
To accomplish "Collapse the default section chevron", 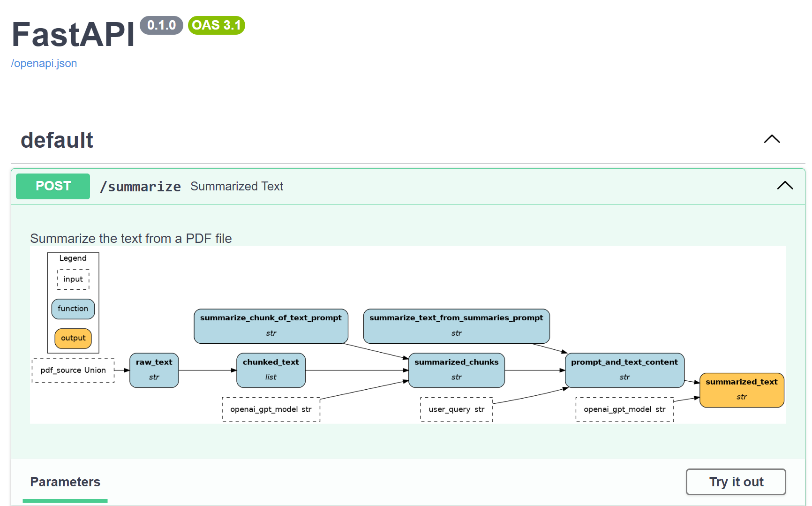I will (x=772, y=139).
